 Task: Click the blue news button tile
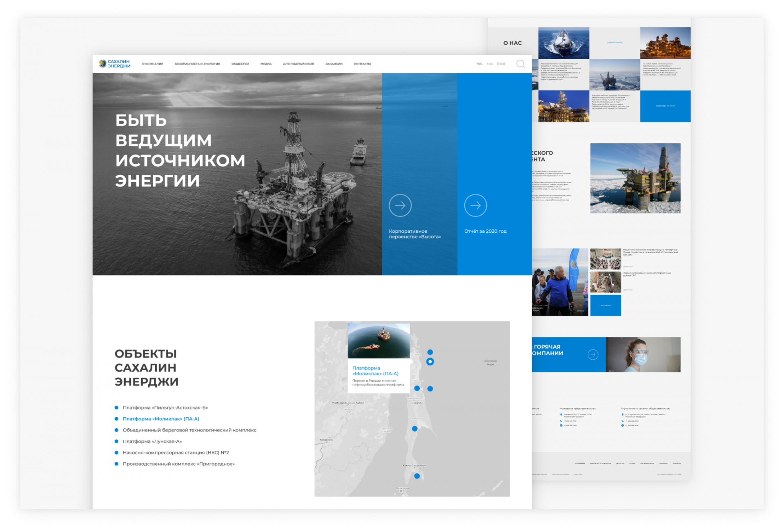click(x=606, y=305)
